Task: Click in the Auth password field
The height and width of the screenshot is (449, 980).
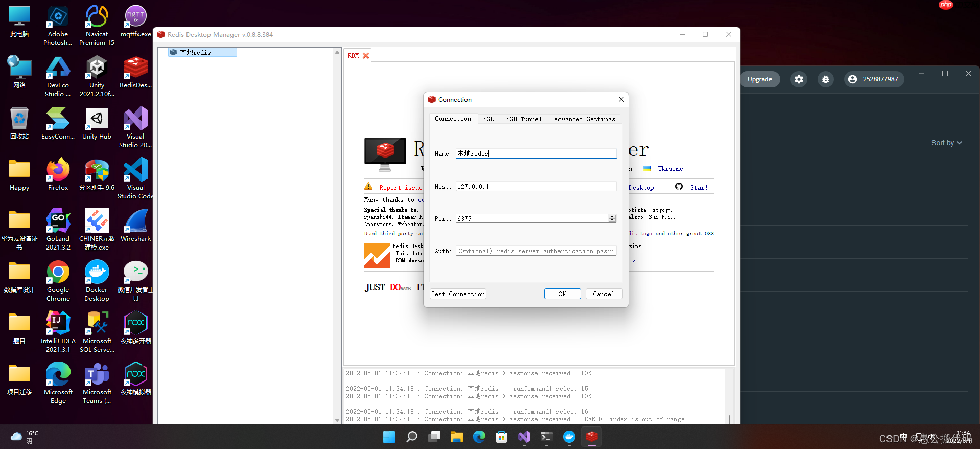Action: (535, 251)
